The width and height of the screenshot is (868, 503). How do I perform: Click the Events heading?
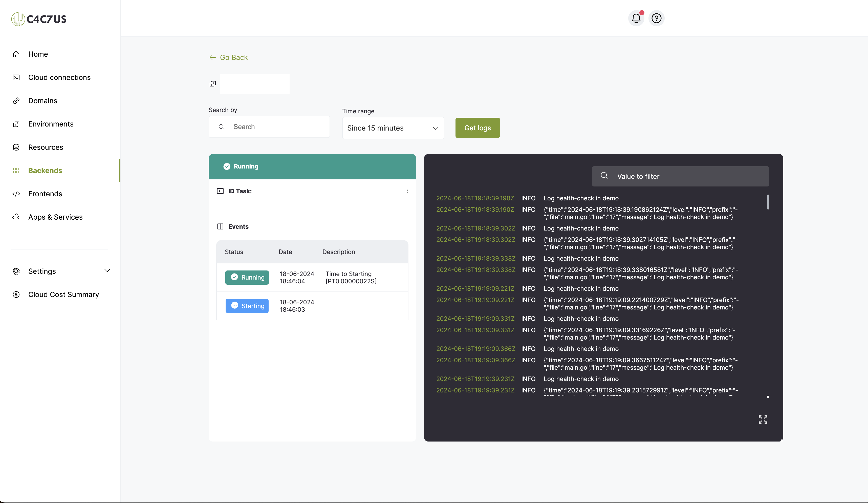238,226
